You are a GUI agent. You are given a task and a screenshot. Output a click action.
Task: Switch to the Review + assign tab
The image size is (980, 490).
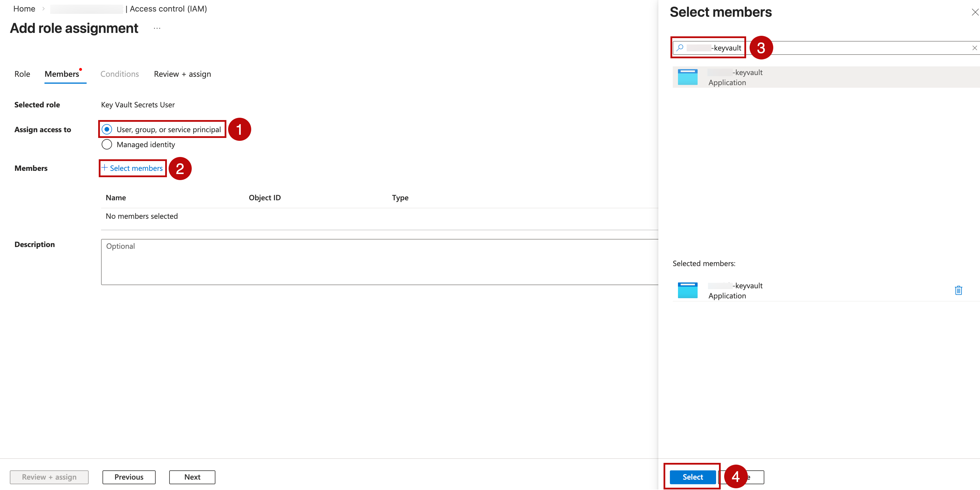point(182,74)
